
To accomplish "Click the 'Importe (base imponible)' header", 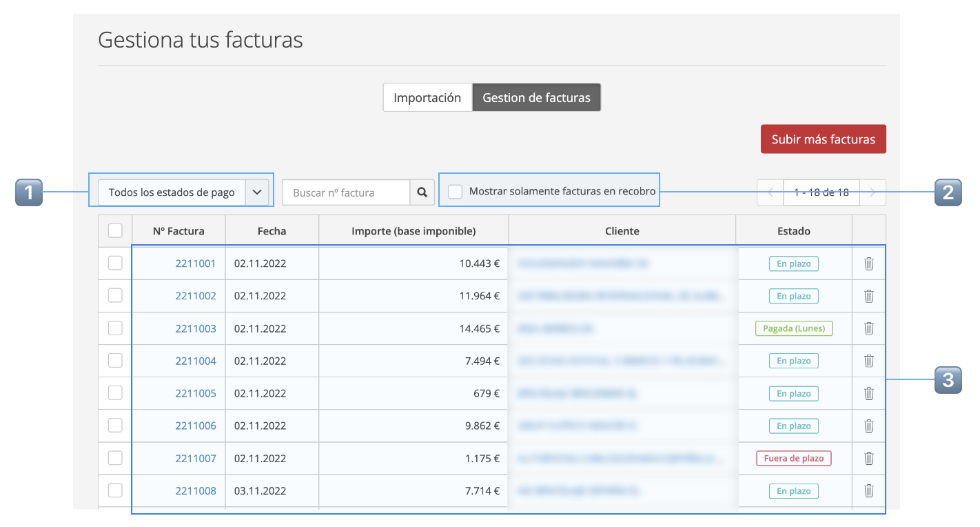I will coord(414,231).
